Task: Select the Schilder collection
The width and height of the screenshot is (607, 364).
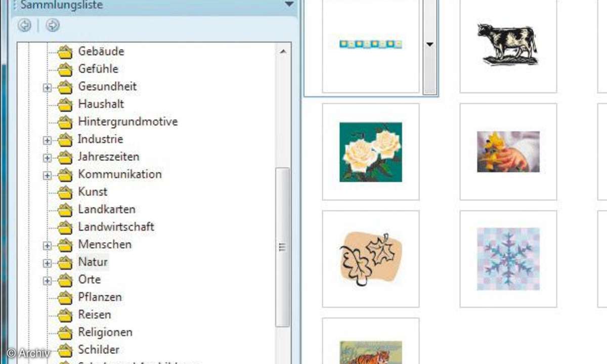Action: 99,350
